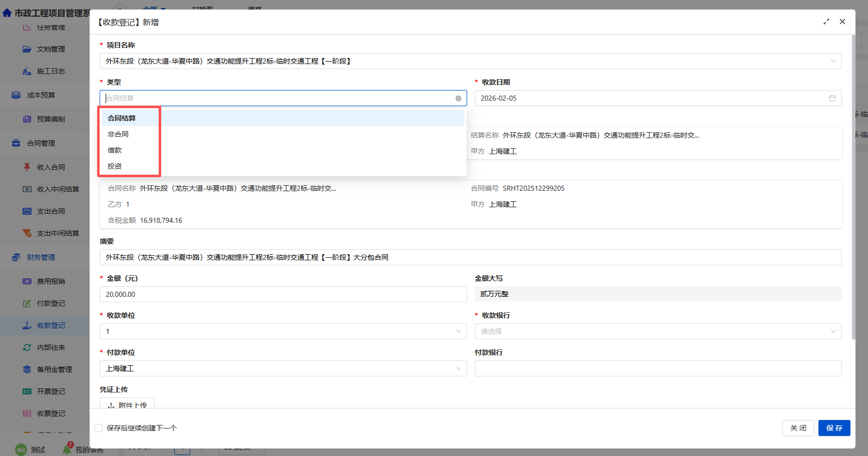Expand the 付款单位 dropdown

coord(458,368)
